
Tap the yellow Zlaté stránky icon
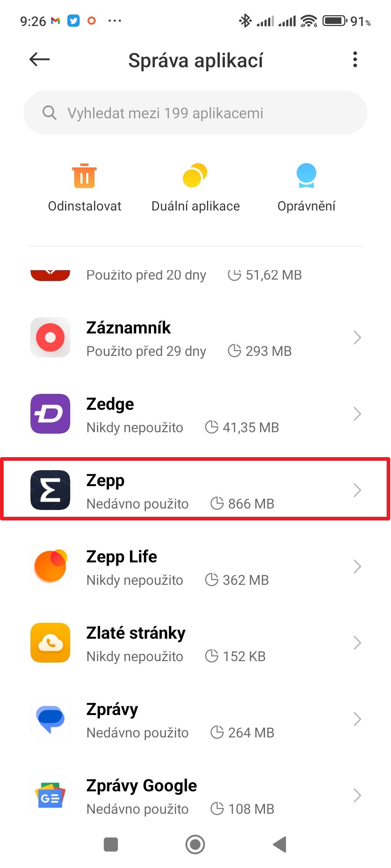[50, 643]
